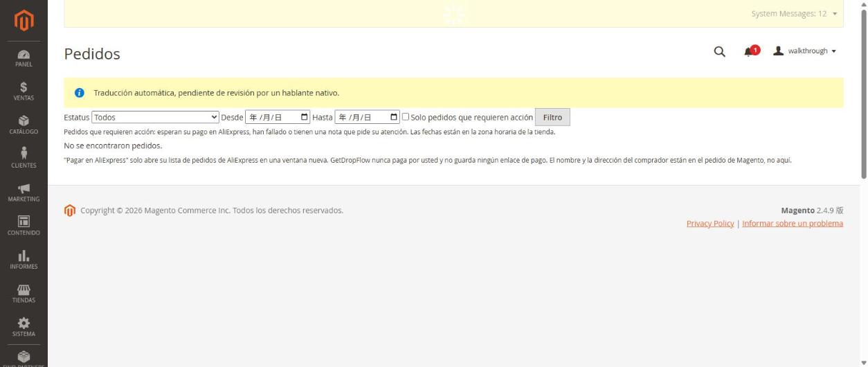Viewport: 868px width, 367px height.
Task: Open the Ventas sales menu
Action: (x=24, y=91)
